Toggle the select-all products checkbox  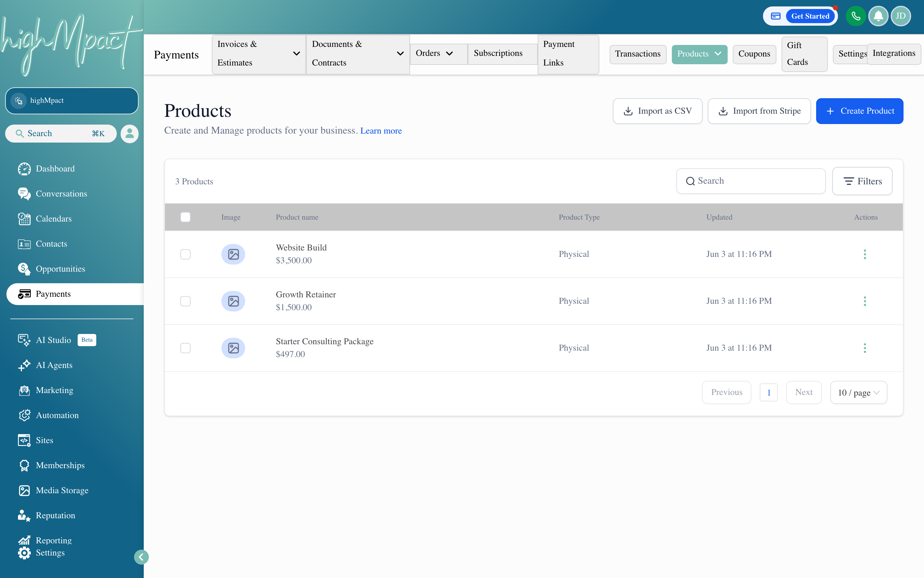tap(185, 217)
